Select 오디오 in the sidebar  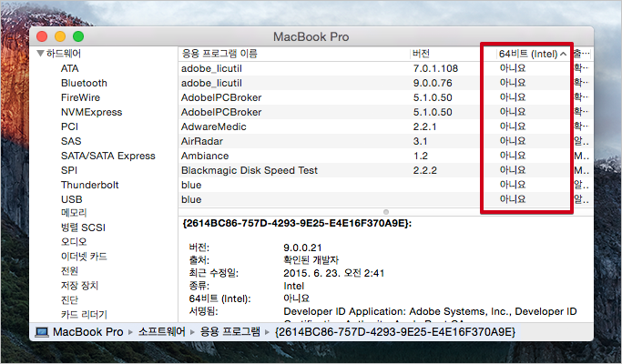click(74, 242)
